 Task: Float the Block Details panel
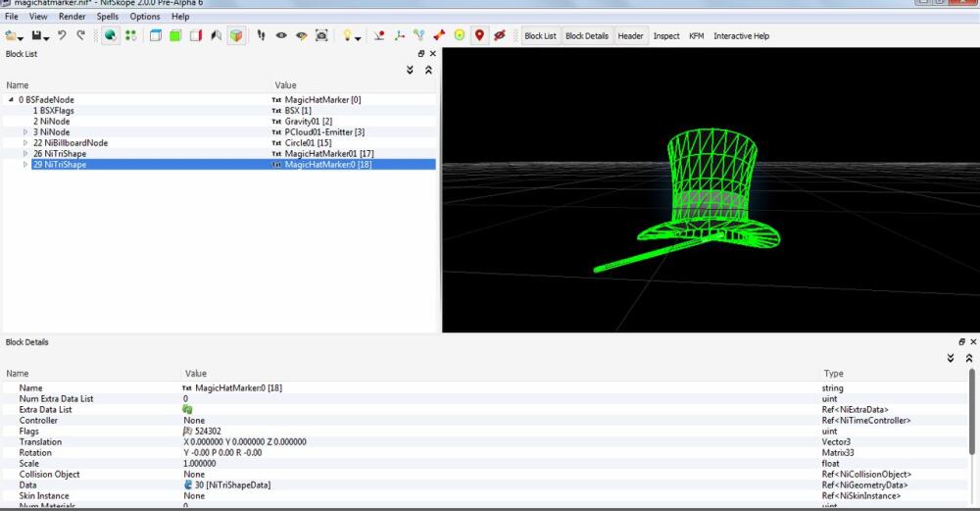[x=962, y=342]
